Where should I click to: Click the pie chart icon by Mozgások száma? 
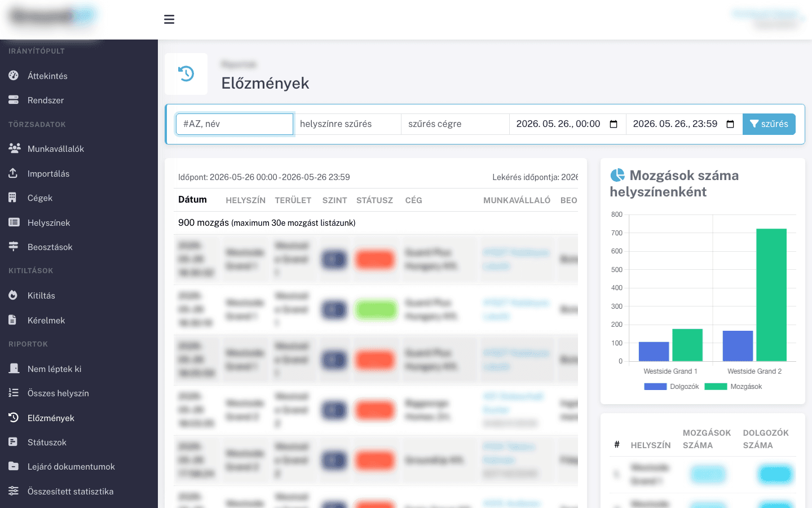coord(617,175)
